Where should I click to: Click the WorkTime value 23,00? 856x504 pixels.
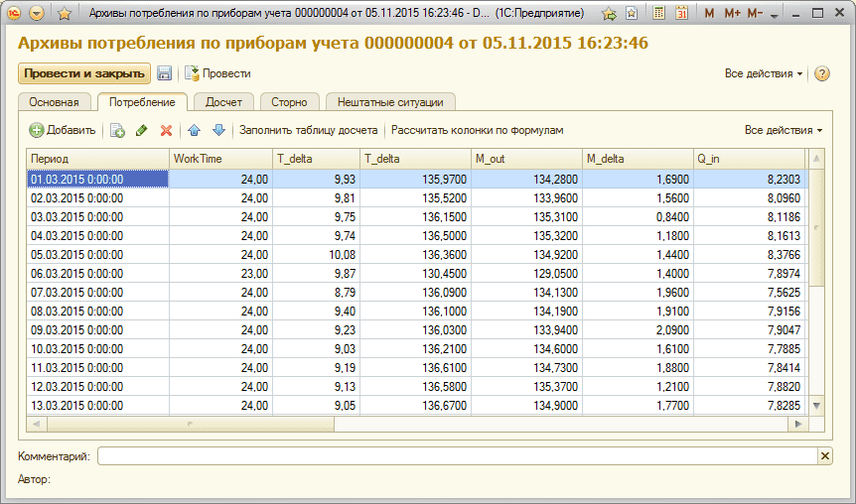click(x=220, y=273)
